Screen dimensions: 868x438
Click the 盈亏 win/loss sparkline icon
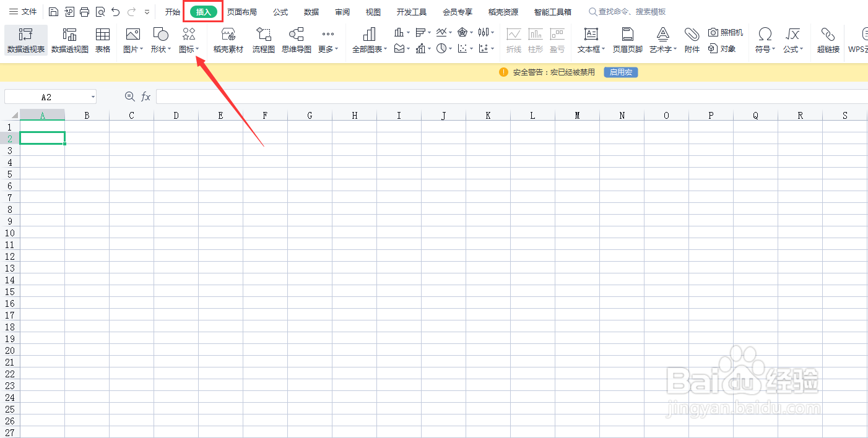(557, 40)
